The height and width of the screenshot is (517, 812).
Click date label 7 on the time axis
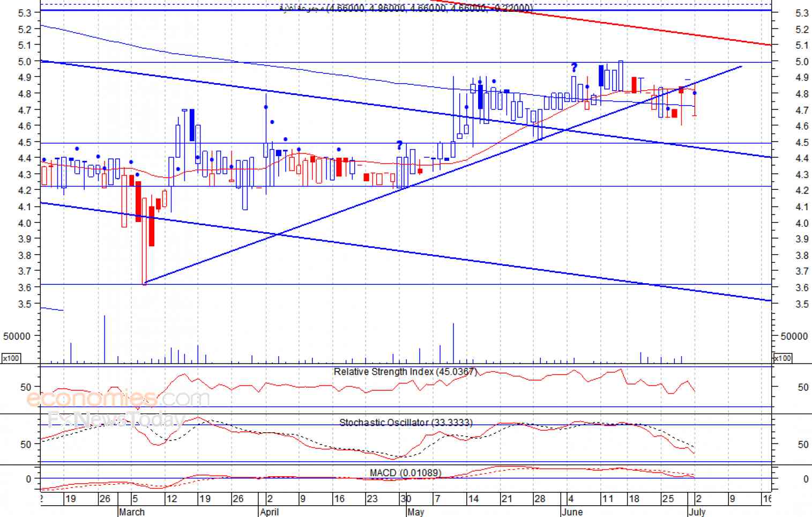click(x=438, y=499)
